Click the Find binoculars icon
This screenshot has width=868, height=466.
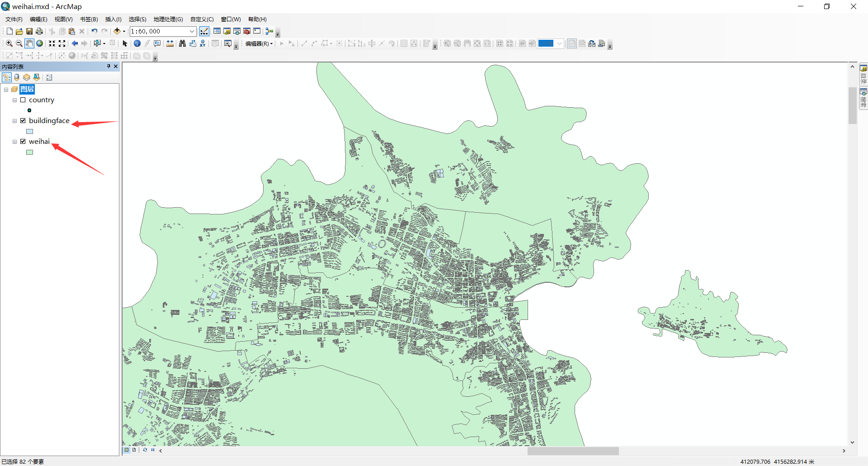coord(182,43)
